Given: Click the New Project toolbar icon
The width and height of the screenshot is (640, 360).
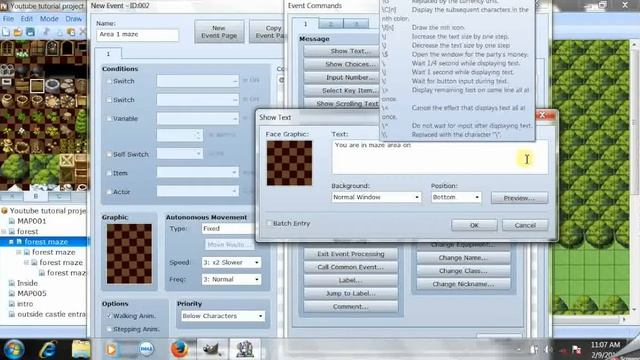Looking at the screenshot, I should 6,31.
